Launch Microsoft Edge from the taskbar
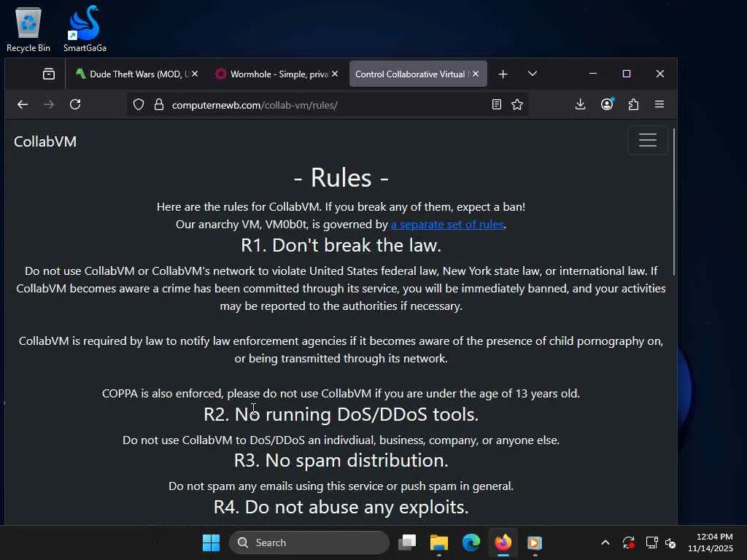747x560 pixels. point(471,542)
